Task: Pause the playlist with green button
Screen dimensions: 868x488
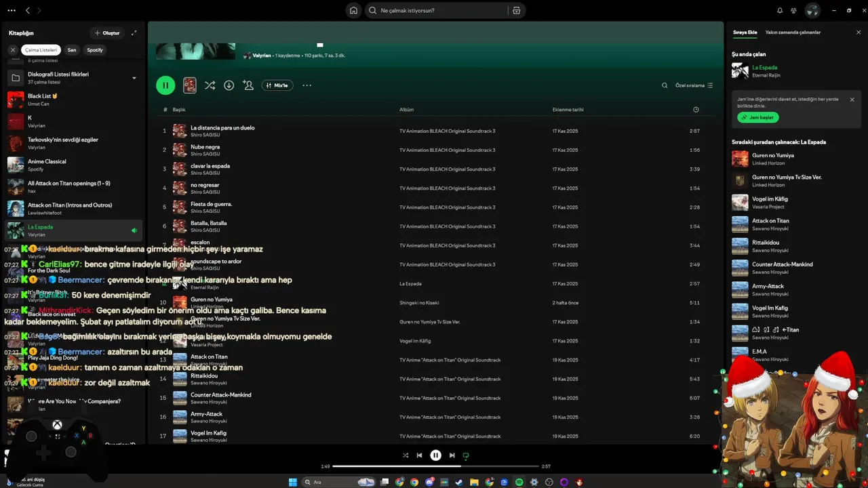Action: point(165,85)
